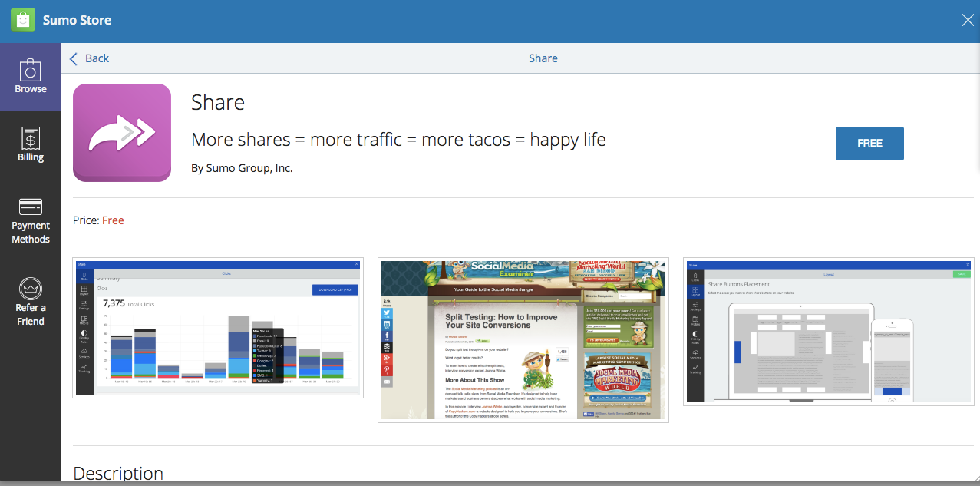Screen dimensions: 980x486
Task: Open Payment Methods in the sidebar
Action: 31,220
